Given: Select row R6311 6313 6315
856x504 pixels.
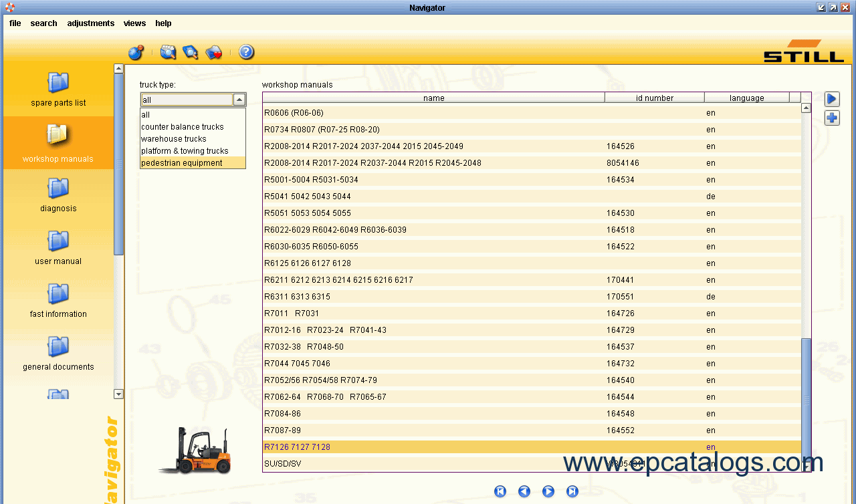Looking at the screenshot, I should (x=532, y=297).
